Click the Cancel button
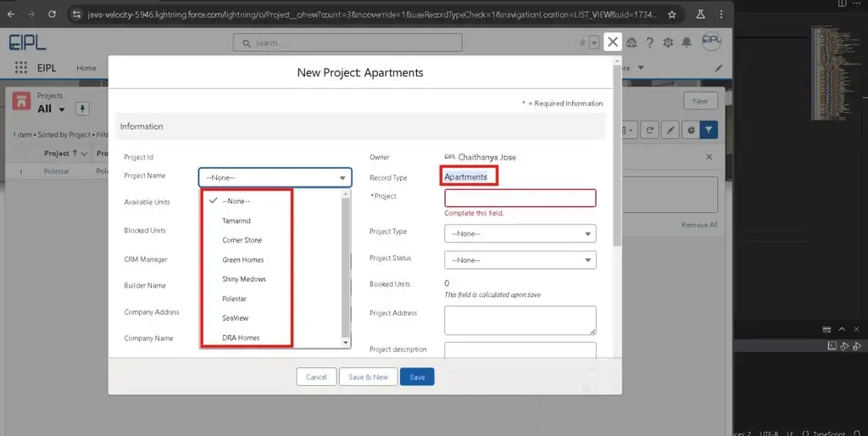The width and height of the screenshot is (868, 436). tap(316, 377)
